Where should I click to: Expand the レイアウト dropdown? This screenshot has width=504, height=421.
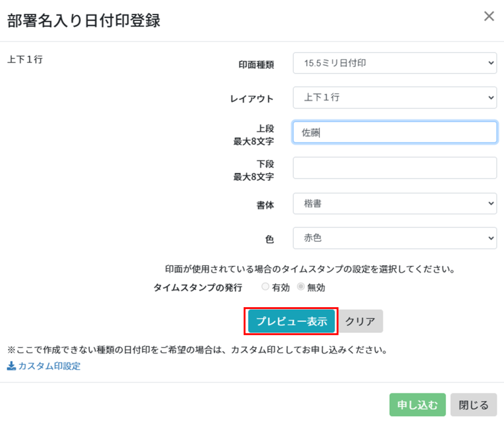[394, 97]
